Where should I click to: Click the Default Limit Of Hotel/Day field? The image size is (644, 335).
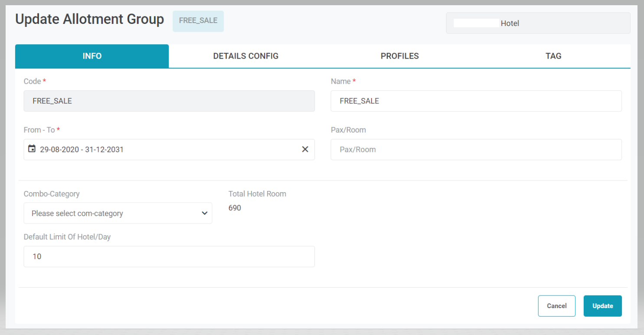tap(169, 256)
